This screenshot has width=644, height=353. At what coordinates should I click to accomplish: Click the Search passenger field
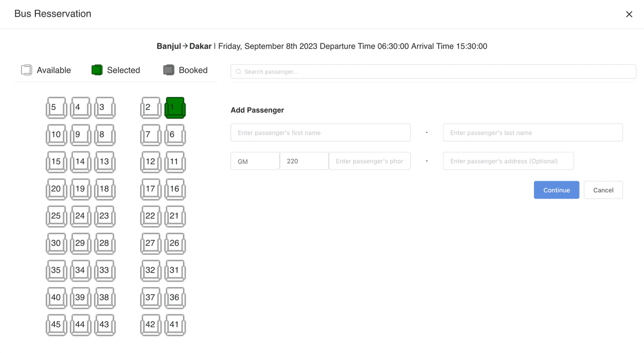pos(433,71)
